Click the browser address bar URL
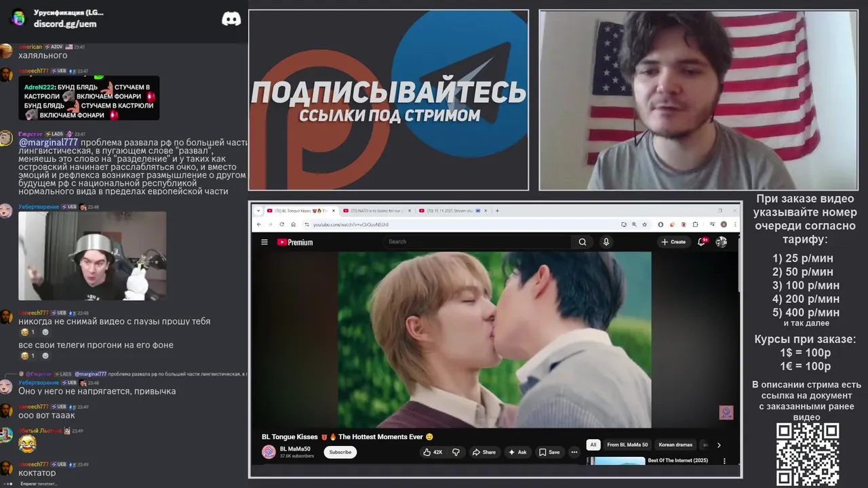Screen dimensions: 868x488 point(351,224)
